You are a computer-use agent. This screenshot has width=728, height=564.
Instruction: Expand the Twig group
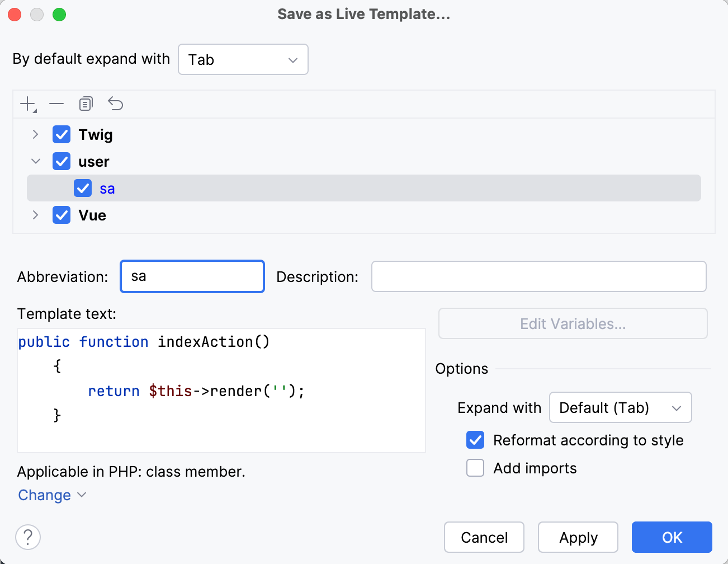pyautogui.click(x=35, y=134)
